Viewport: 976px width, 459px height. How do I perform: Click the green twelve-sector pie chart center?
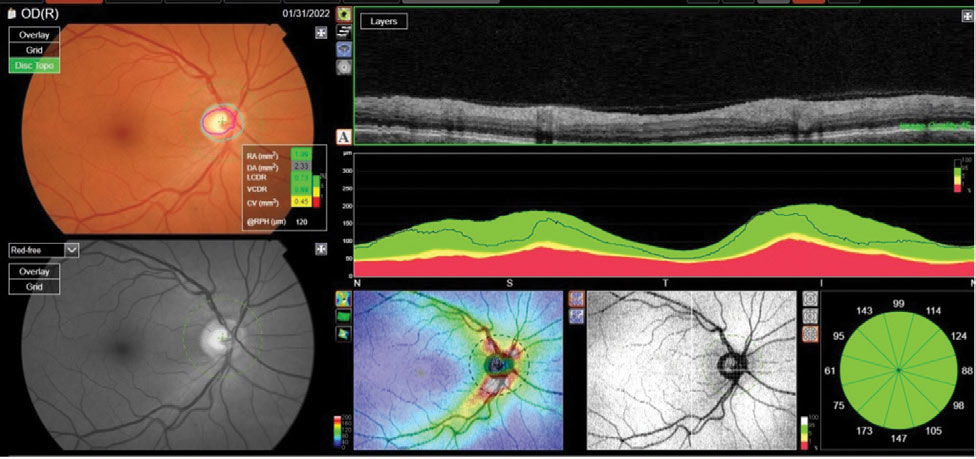click(x=898, y=371)
